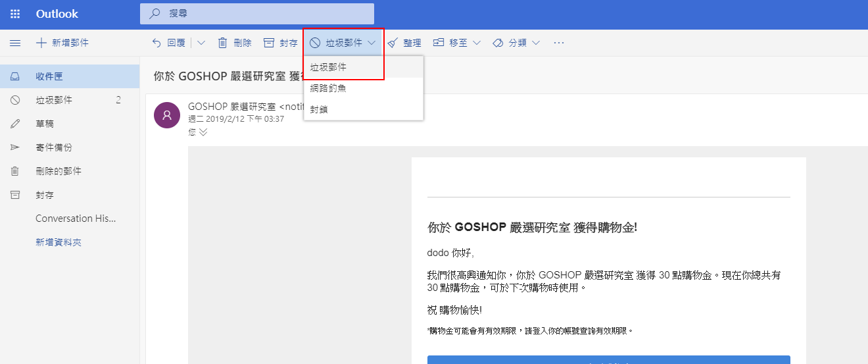This screenshot has height=364, width=868.
Task: Expand the 移至 dropdown chevron
Action: (x=477, y=43)
